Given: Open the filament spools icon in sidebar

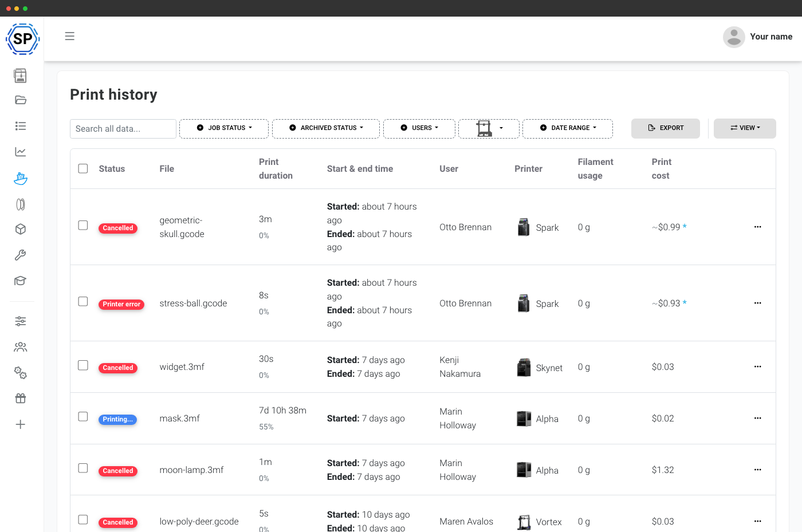Looking at the screenshot, I should pos(21,204).
